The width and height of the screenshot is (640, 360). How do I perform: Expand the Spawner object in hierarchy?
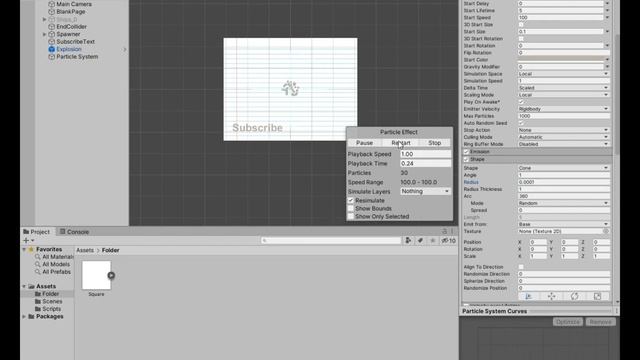[x=44, y=34]
